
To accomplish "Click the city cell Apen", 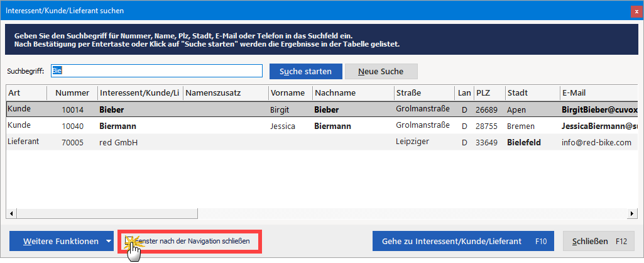I will 516,110.
